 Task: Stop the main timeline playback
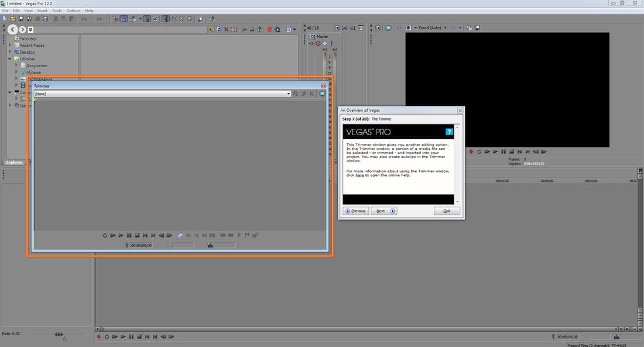pyautogui.click(x=139, y=336)
